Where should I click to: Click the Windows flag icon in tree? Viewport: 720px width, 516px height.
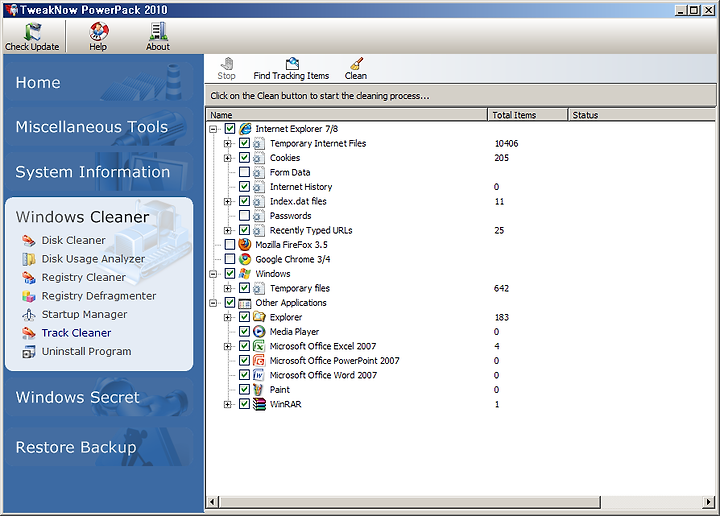click(245, 274)
